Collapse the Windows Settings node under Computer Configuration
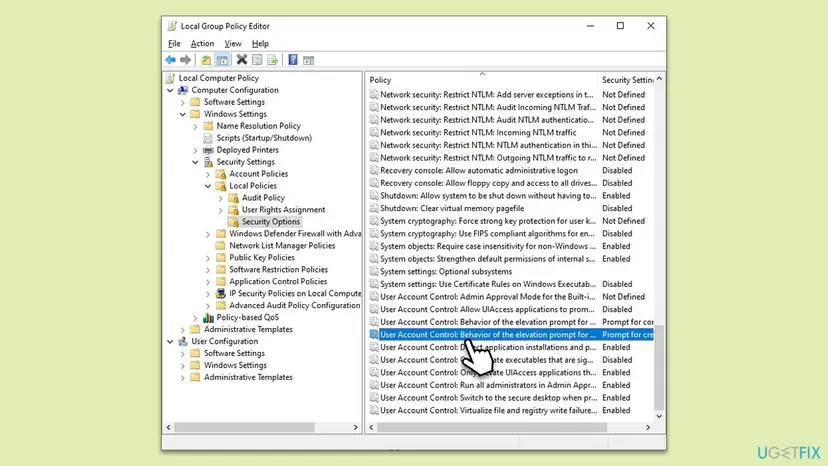 183,114
